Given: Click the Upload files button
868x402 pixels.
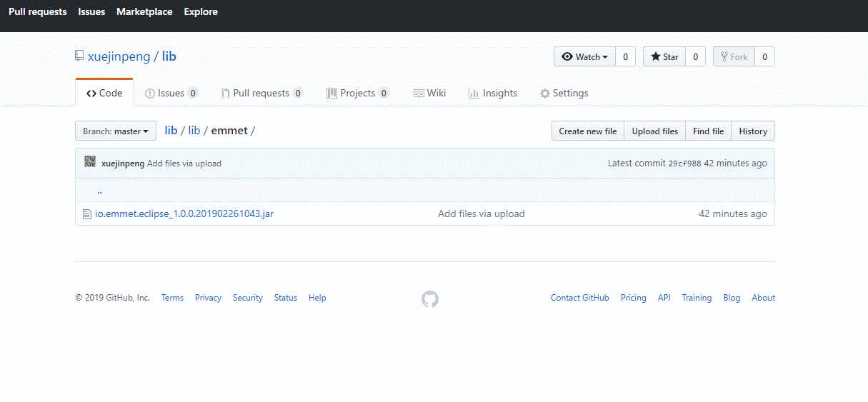Looking at the screenshot, I should [x=655, y=131].
